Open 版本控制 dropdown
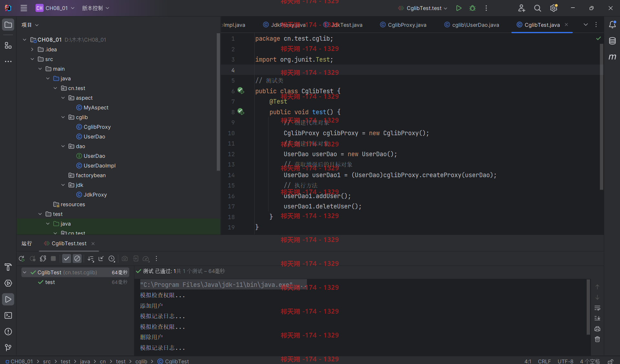This screenshot has width=620, height=364. click(x=96, y=8)
